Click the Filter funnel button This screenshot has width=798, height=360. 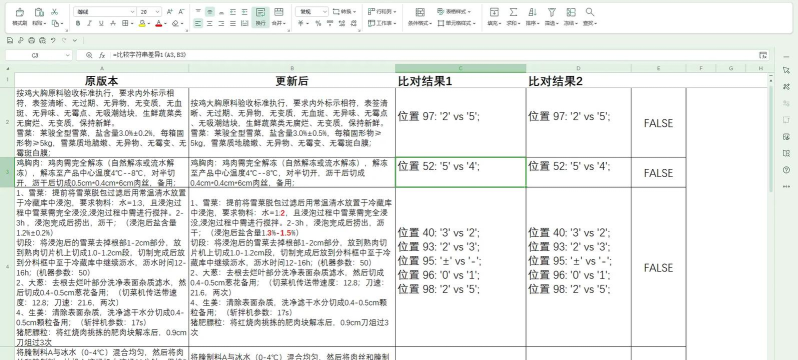coord(552,17)
